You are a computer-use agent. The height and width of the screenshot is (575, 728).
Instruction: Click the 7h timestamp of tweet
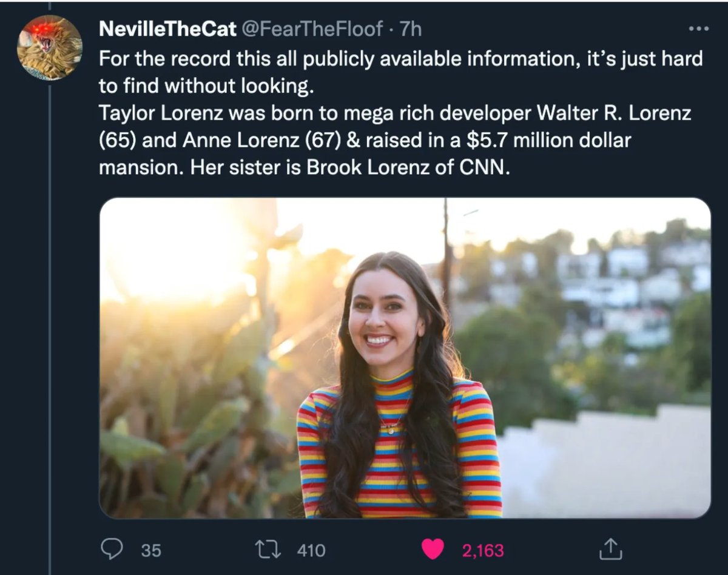410,29
